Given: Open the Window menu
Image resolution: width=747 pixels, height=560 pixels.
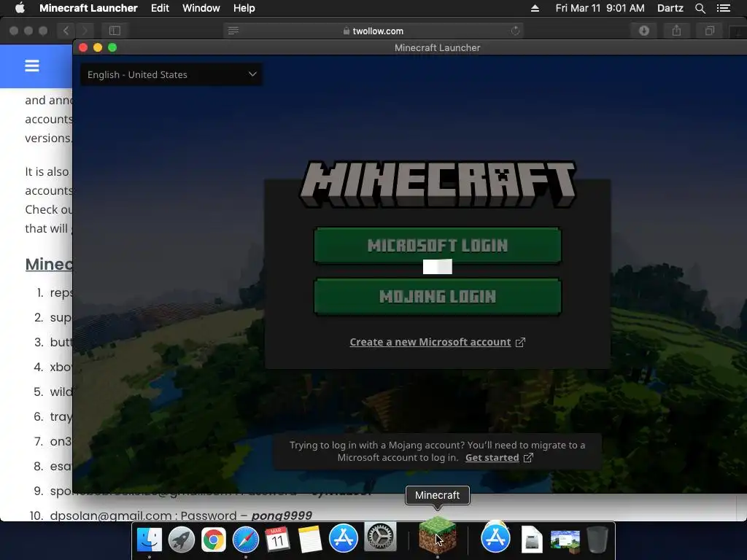Looking at the screenshot, I should coord(201,8).
